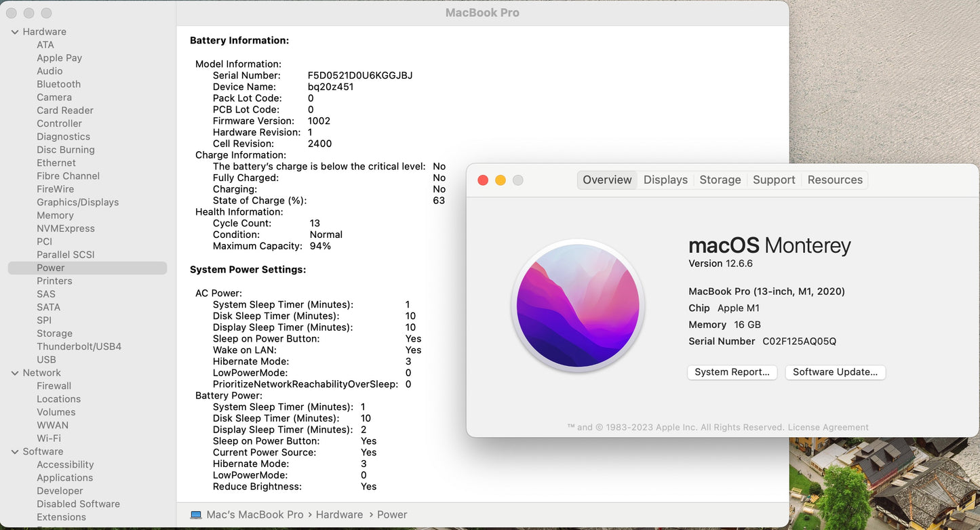This screenshot has height=530, width=980.
Task: Click the Maximum Capacity 94% value
Action: pos(321,246)
